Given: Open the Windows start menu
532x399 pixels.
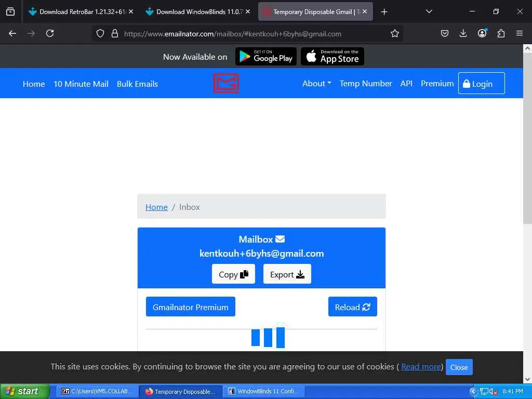Looking at the screenshot, I should point(25,391).
